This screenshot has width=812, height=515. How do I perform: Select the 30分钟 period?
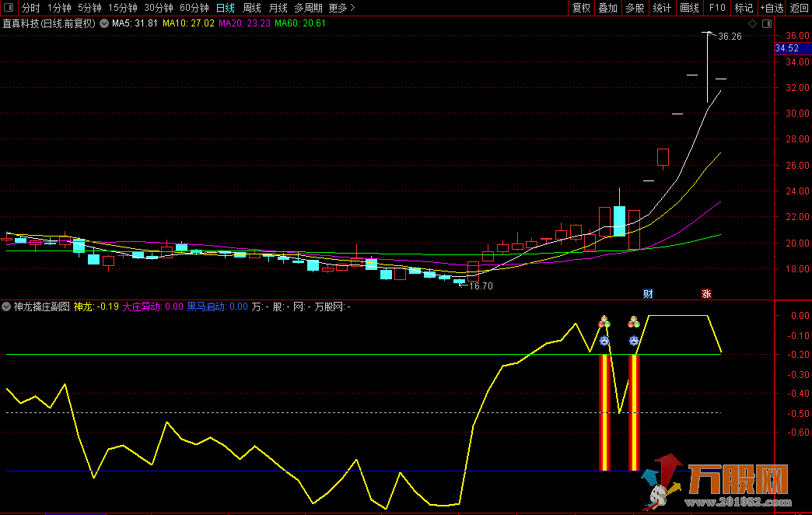(159, 8)
